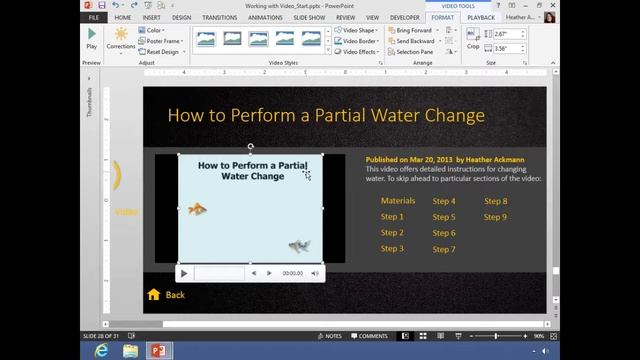Expand the Bring Forward dropdown arrow
This screenshot has width=640, height=360.
[x=438, y=30]
